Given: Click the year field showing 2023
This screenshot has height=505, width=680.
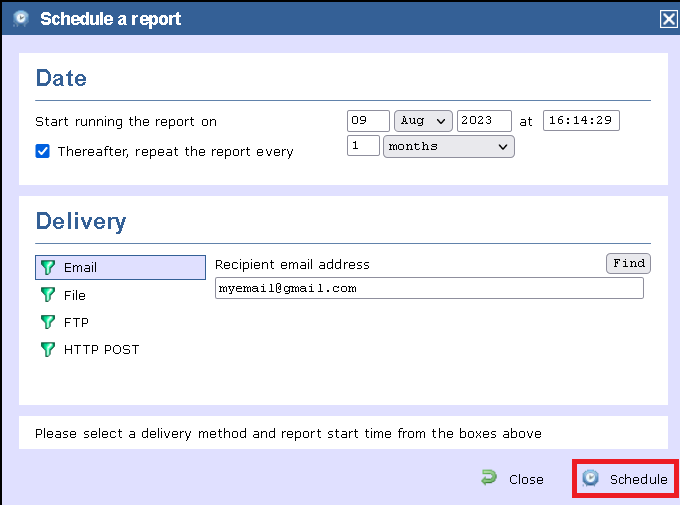Looking at the screenshot, I should pyautogui.click(x=484, y=121).
